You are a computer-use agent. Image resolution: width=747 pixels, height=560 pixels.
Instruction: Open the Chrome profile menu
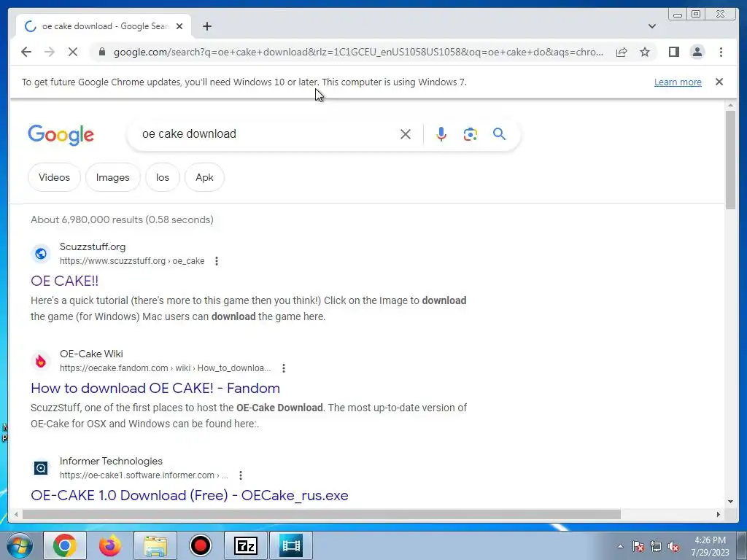point(697,52)
